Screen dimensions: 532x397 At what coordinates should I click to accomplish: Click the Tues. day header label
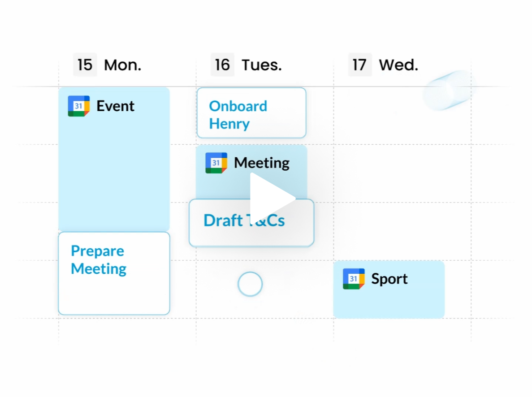pos(262,65)
